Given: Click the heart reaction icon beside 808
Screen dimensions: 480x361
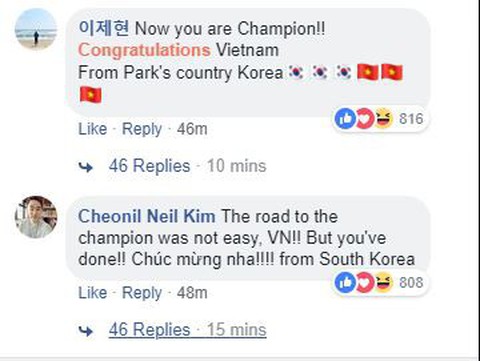Looking at the screenshot, I should coord(365,282).
